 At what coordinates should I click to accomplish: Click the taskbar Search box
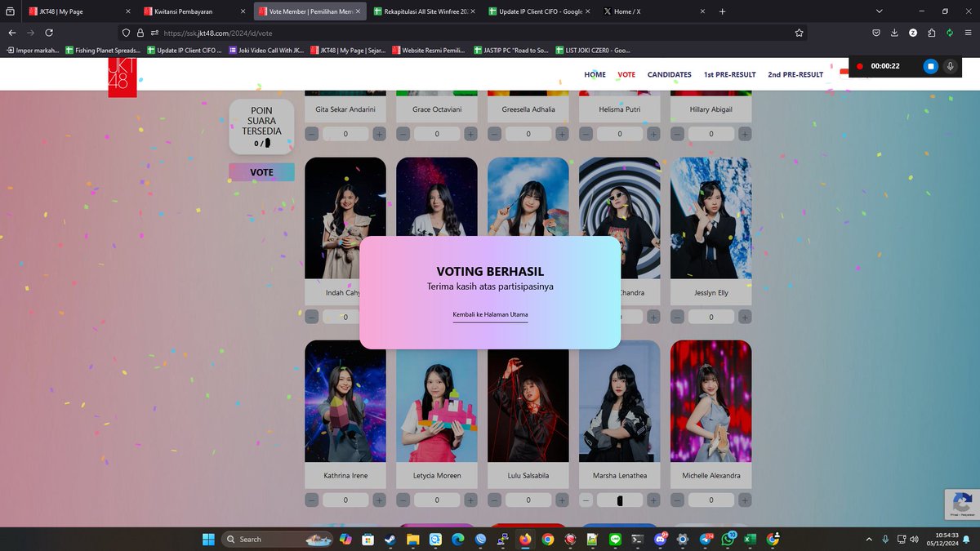pos(276,539)
